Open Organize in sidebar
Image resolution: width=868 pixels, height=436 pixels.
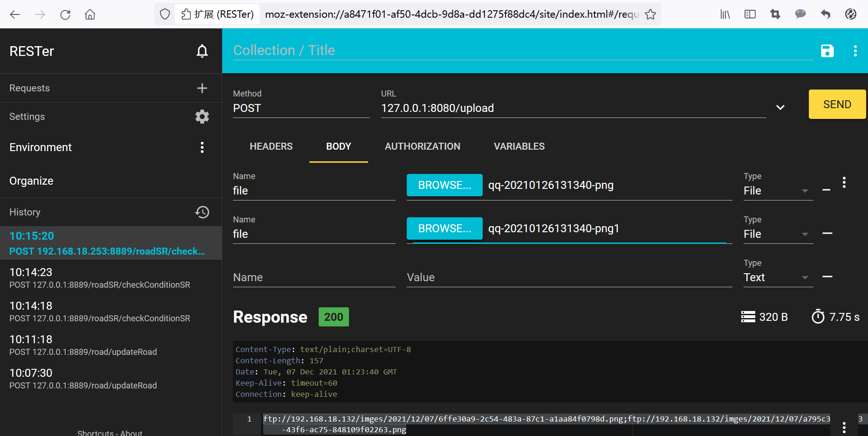click(x=31, y=181)
